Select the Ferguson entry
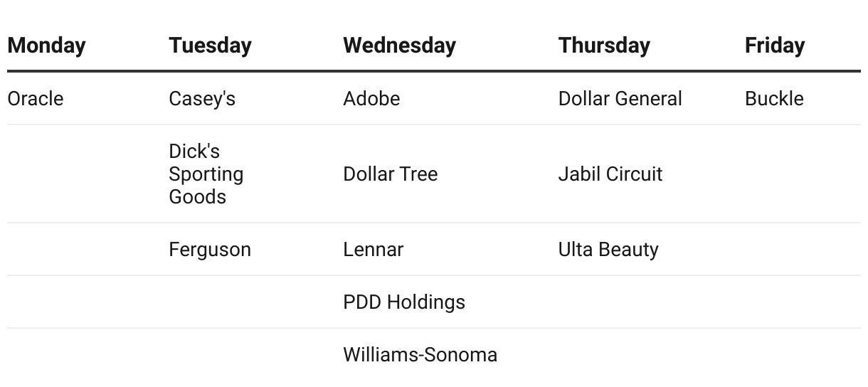This screenshot has height=387, width=868. click(210, 249)
